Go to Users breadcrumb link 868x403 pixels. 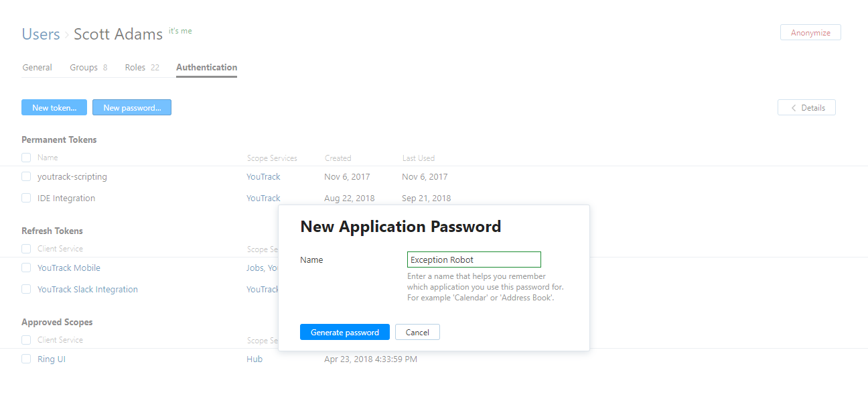coord(41,35)
